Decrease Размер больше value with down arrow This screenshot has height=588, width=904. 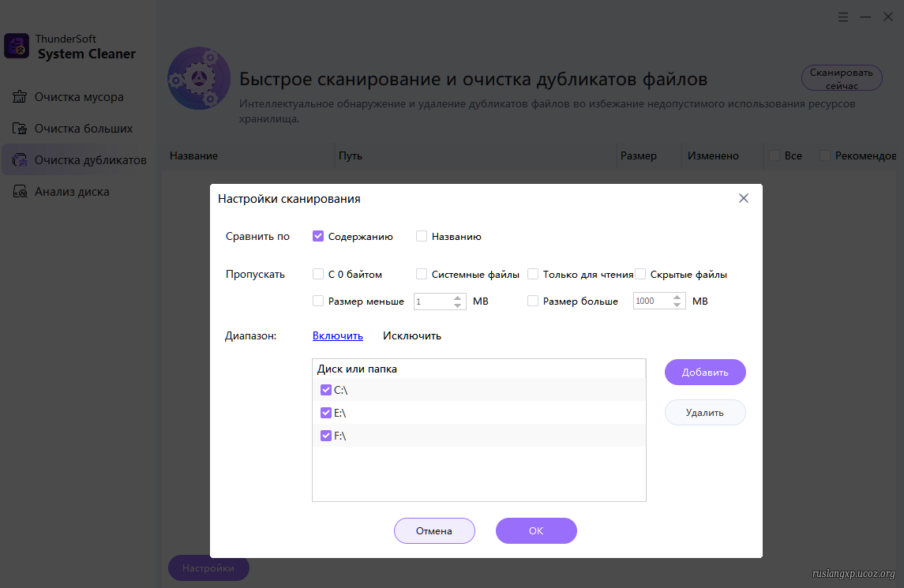point(677,305)
